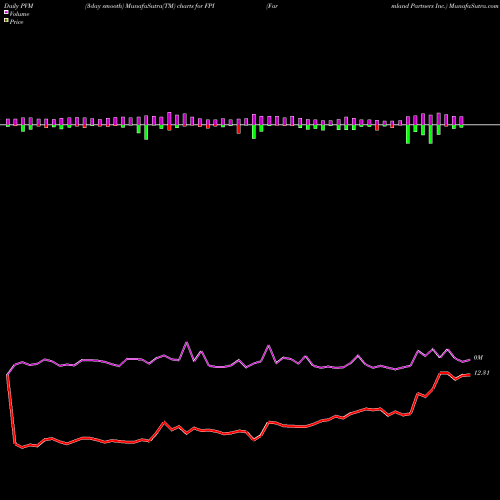
Task: Select the 'Price' legend label
Action: point(17,22)
